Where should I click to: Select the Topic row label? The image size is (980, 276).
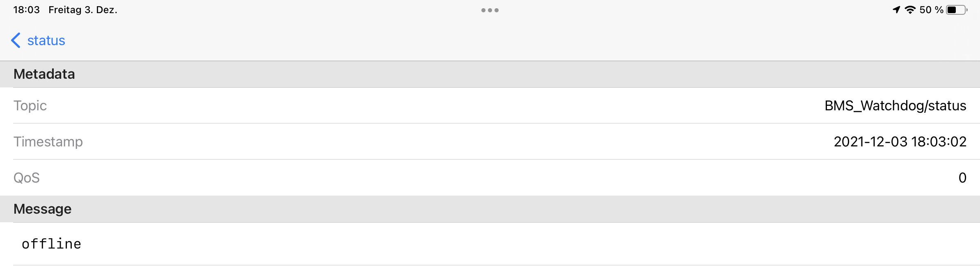[30, 106]
